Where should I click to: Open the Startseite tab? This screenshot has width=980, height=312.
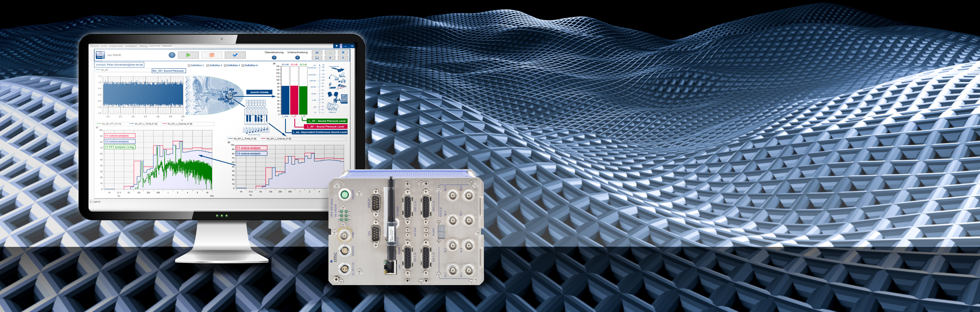94,46
